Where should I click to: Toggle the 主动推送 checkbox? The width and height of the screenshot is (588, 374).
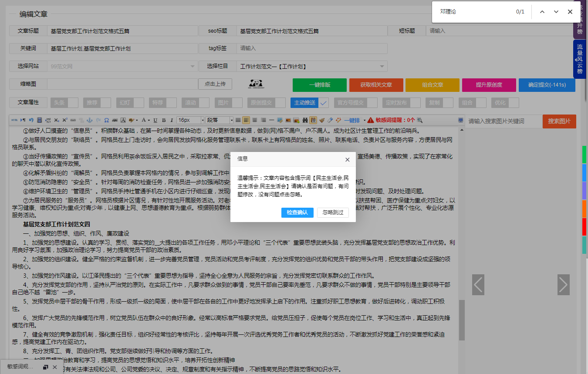point(323,103)
